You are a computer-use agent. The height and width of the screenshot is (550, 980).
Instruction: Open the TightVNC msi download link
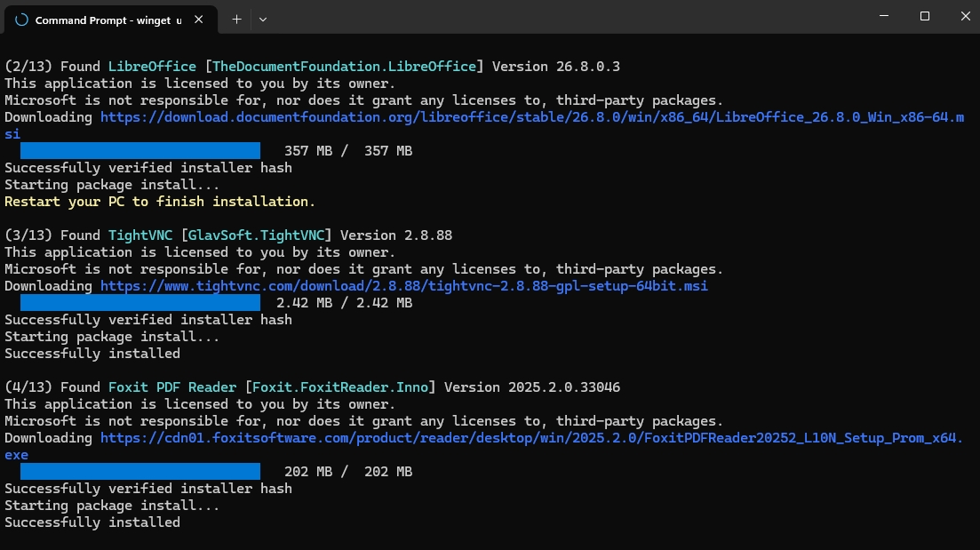[x=403, y=286]
